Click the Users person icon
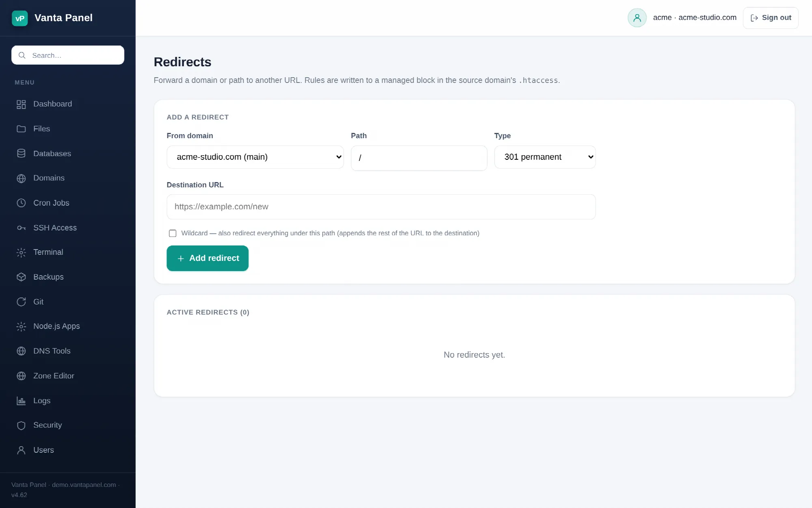This screenshot has height=508, width=812. tap(21, 450)
